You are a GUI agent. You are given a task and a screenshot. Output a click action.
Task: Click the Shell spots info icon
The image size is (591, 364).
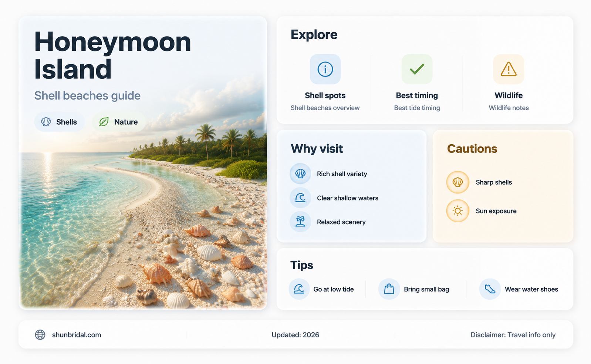click(325, 69)
